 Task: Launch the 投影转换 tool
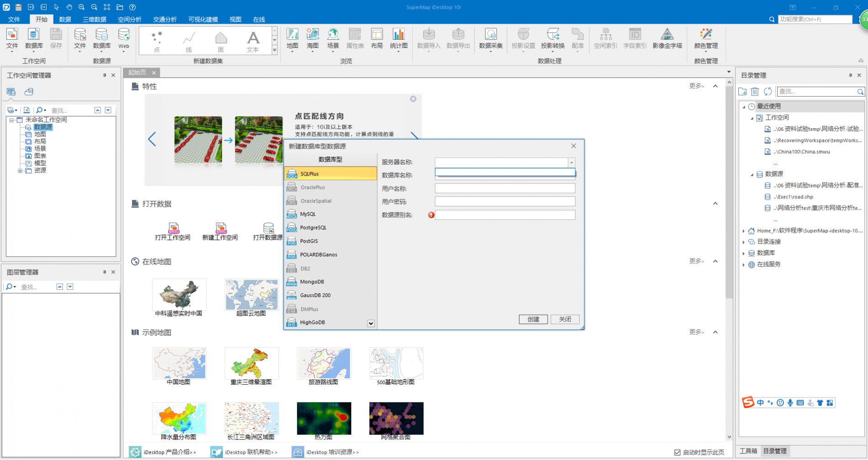[x=553, y=39]
